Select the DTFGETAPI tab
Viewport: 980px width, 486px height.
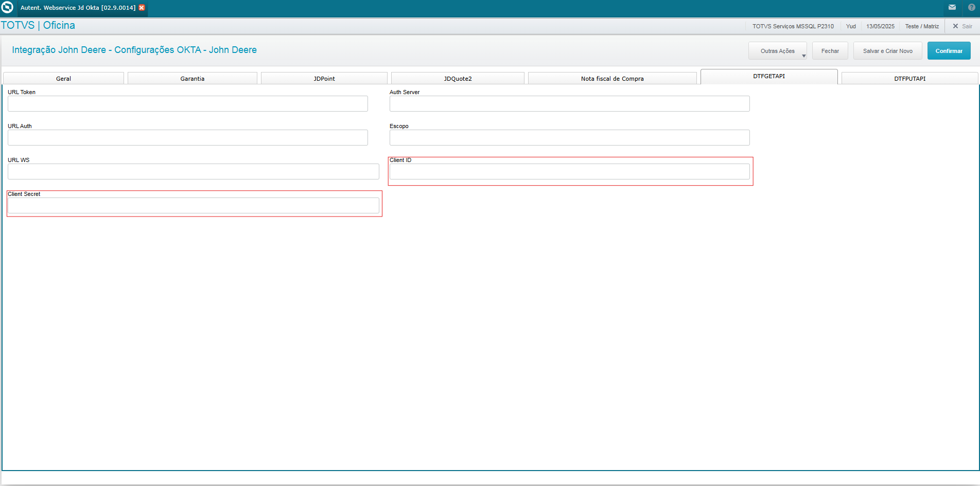(x=769, y=77)
